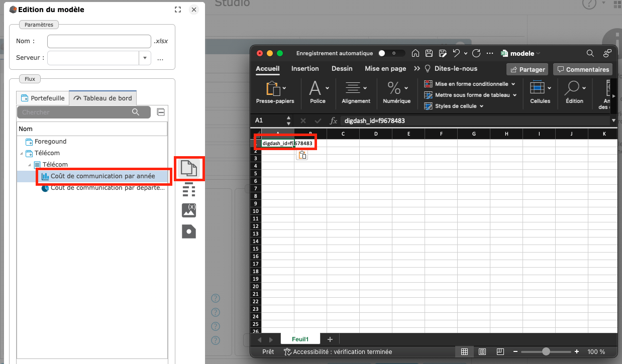622x364 pixels.
Task: Click the Excel home icon in title bar
Action: (x=416, y=53)
